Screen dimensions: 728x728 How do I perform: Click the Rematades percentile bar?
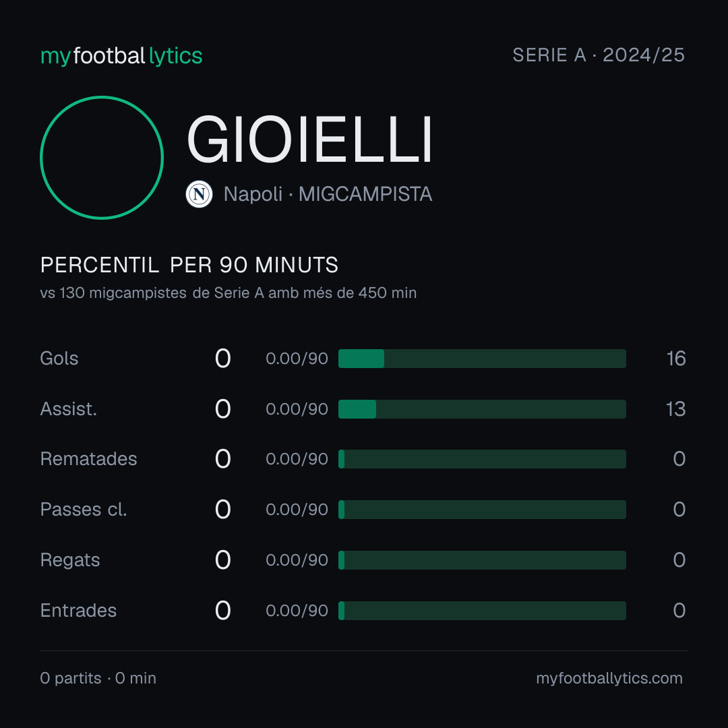tap(482, 459)
